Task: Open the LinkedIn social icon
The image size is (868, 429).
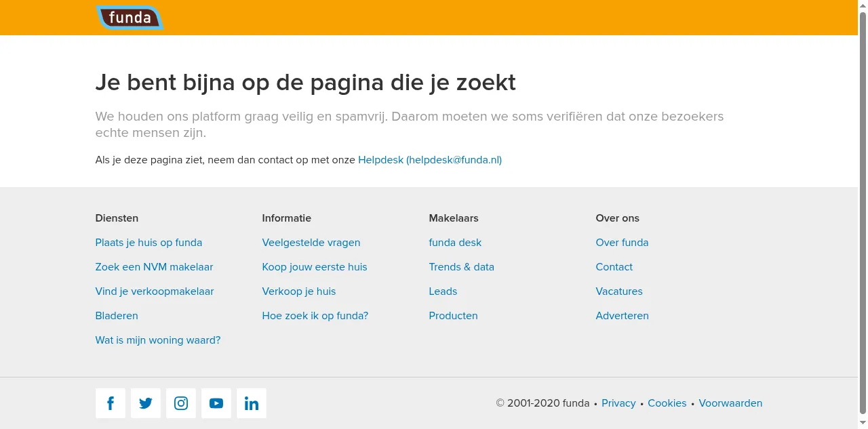Action: click(252, 403)
